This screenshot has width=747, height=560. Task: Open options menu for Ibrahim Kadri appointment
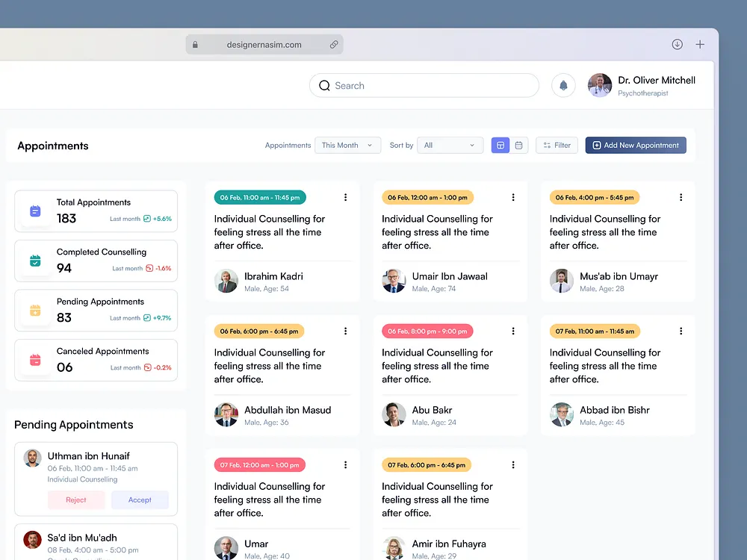pyautogui.click(x=345, y=197)
